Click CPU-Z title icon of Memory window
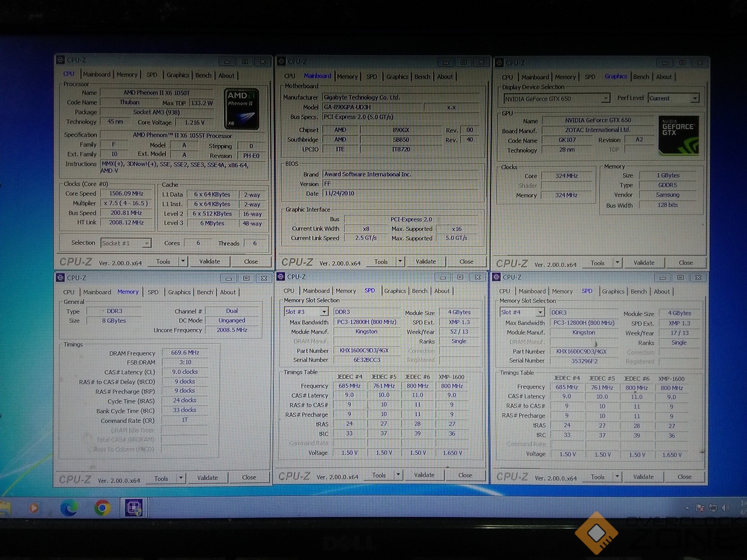Screen dimensions: 747x560 point(61,278)
